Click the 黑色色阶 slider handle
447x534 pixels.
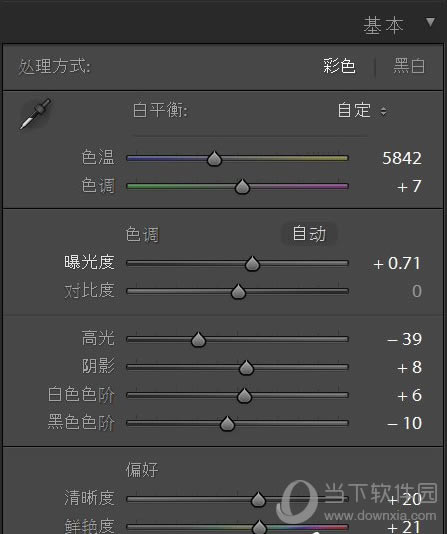point(227,424)
